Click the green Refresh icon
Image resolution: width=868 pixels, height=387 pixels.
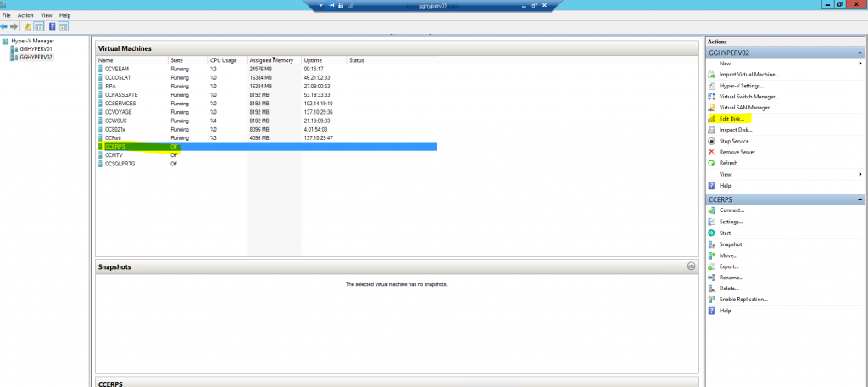(x=712, y=163)
